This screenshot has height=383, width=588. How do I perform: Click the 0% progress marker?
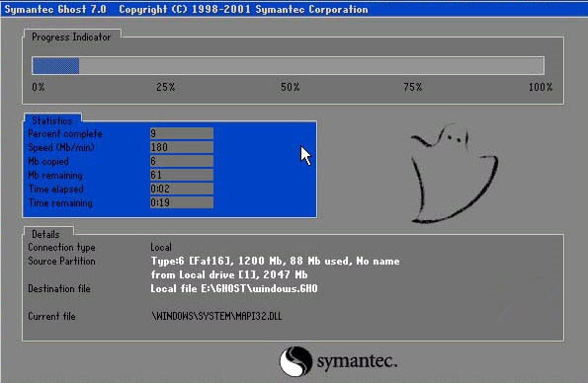(x=39, y=87)
